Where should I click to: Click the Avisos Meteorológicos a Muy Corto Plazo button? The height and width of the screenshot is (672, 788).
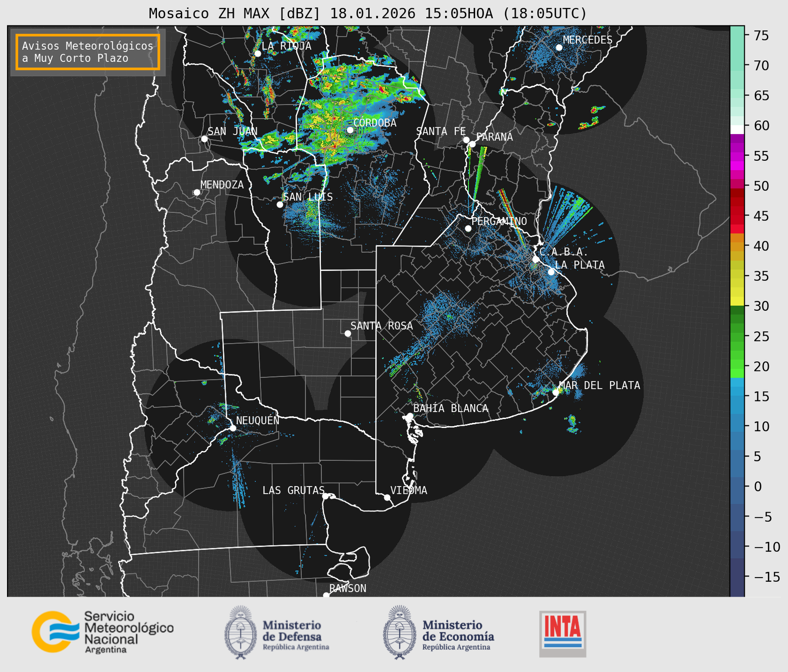click(x=88, y=52)
